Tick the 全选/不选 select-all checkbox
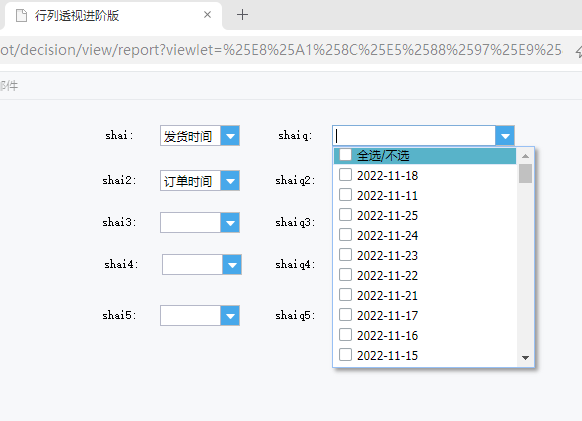 click(x=345, y=155)
